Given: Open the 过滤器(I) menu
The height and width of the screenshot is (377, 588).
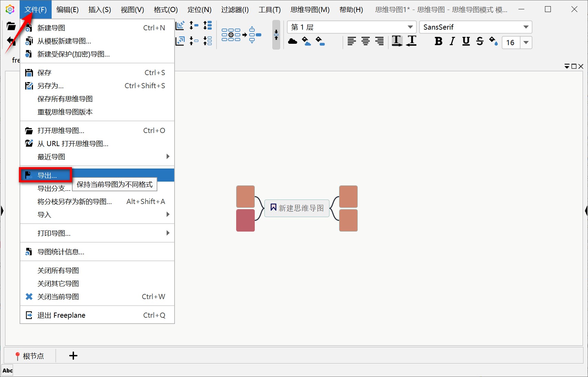Looking at the screenshot, I should tap(235, 10).
